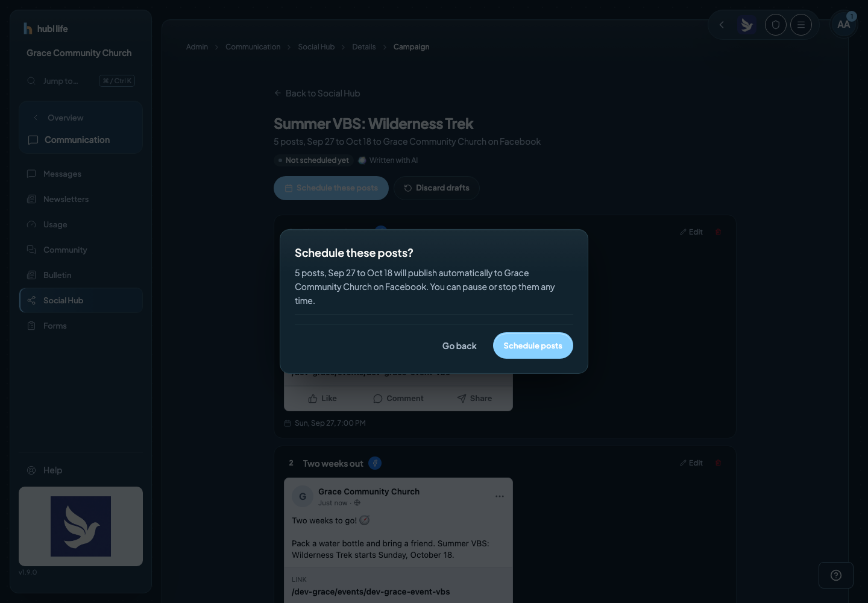Select Social Hub in the sidebar

[x=81, y=300]
